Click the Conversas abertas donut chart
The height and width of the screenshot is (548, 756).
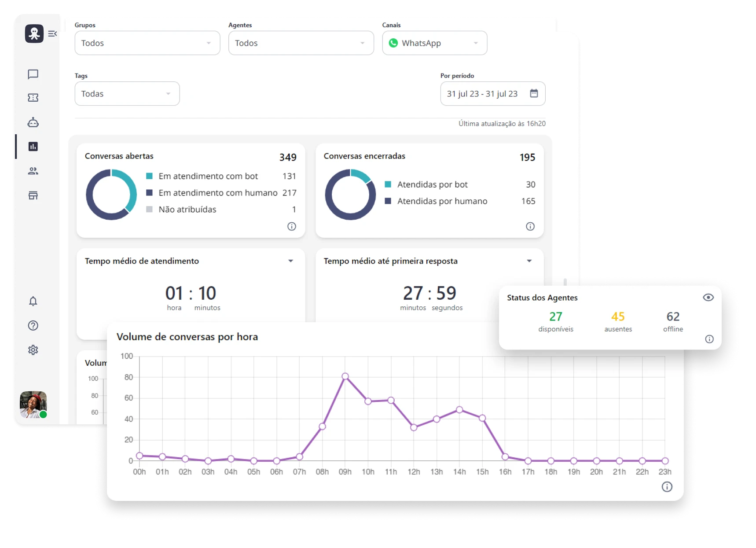tap(111, 195)
